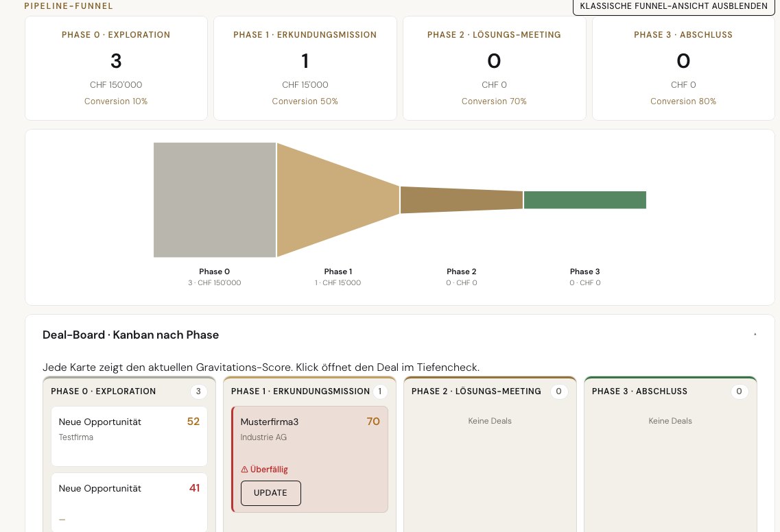Collapse the Deal-Board Kanban section
The image size is (780, 532).
point(755,335)
